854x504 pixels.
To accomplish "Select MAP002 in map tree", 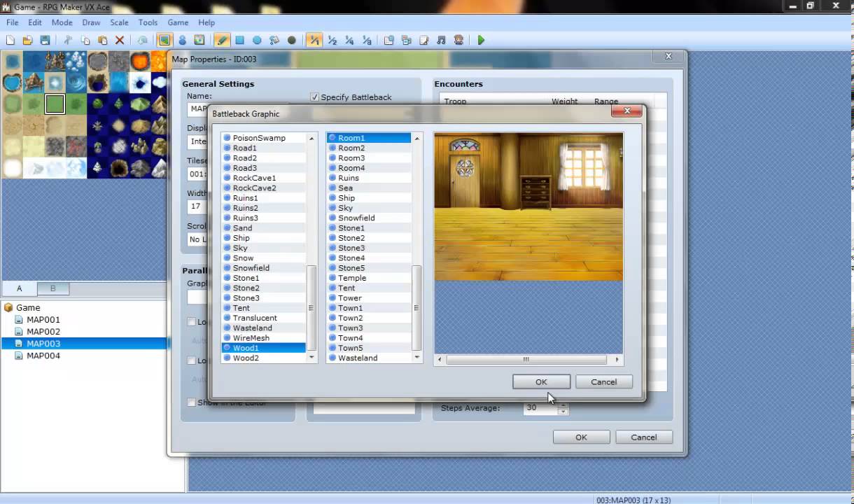I will (x=43, y=332).
